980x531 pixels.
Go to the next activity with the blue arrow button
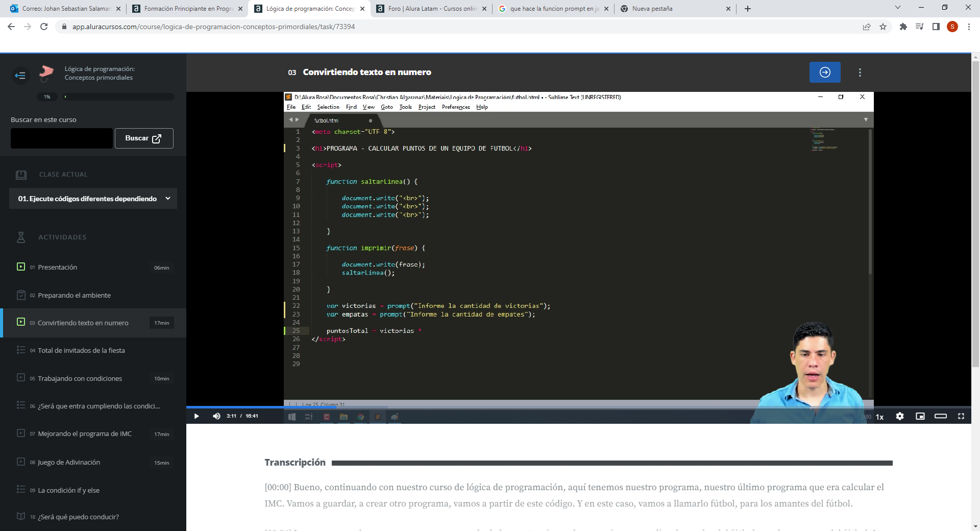coord(825,73)
